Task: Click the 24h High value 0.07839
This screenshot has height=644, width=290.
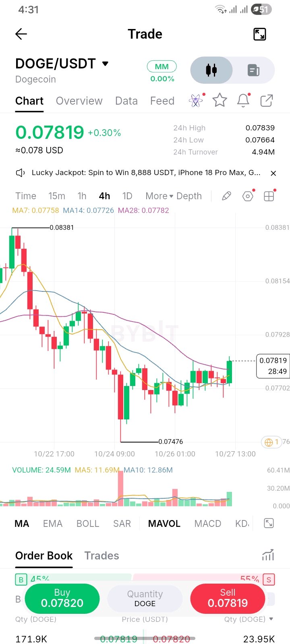Action: coord(260,128)
